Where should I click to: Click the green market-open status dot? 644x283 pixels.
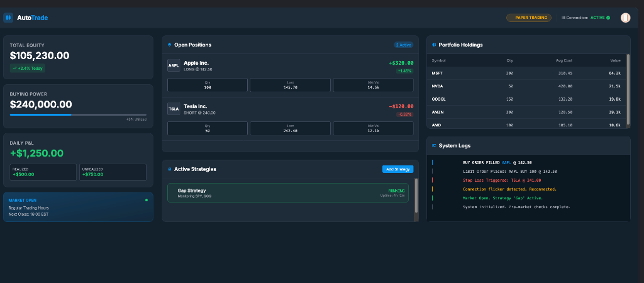146,200
